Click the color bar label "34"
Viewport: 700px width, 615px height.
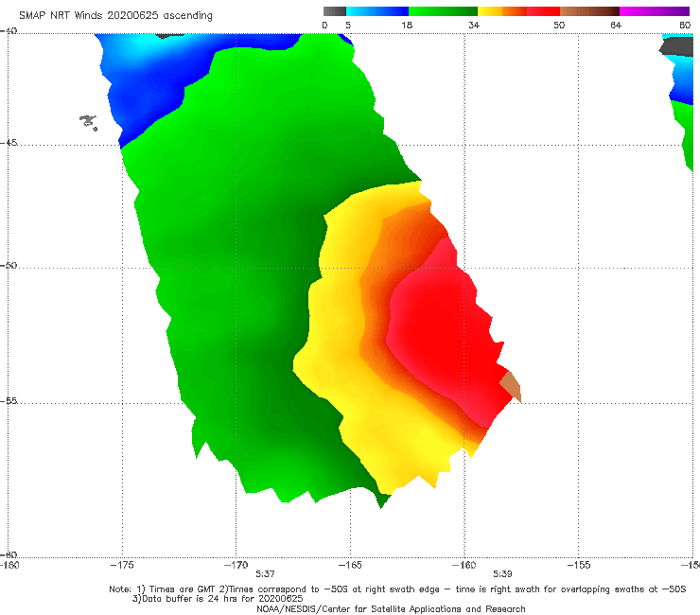[474, 25]
